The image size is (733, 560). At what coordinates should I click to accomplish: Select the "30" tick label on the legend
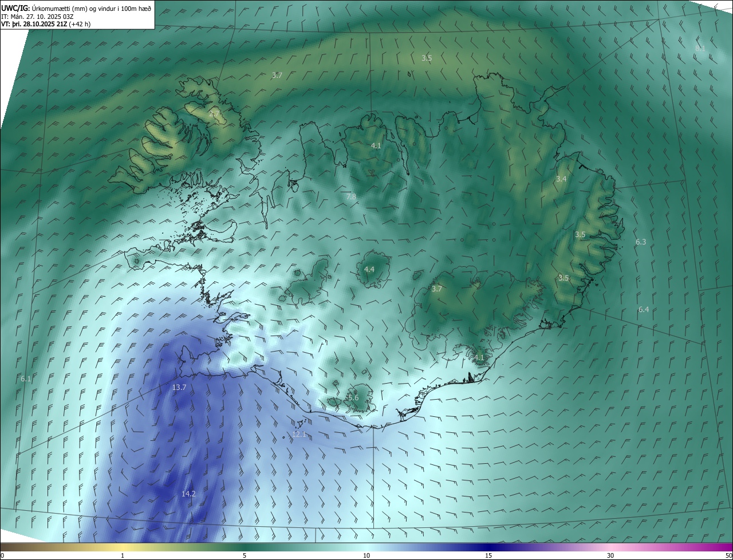click(x=610, y=555)
